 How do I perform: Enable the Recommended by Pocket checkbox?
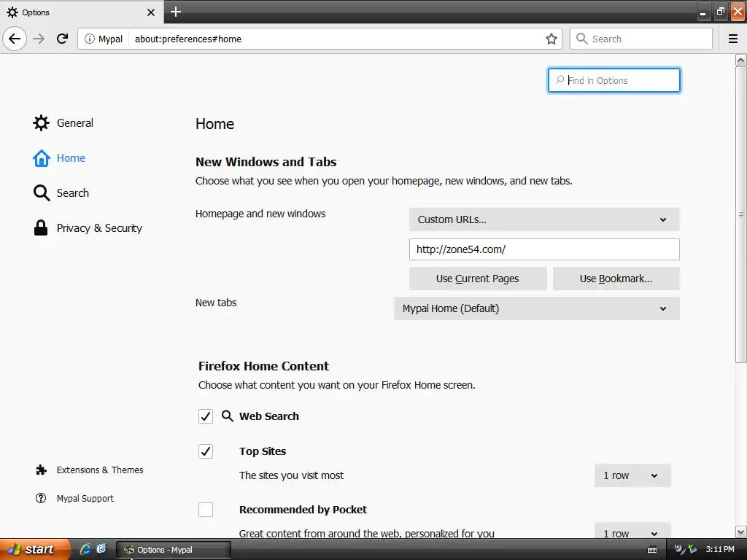[206, 510]
